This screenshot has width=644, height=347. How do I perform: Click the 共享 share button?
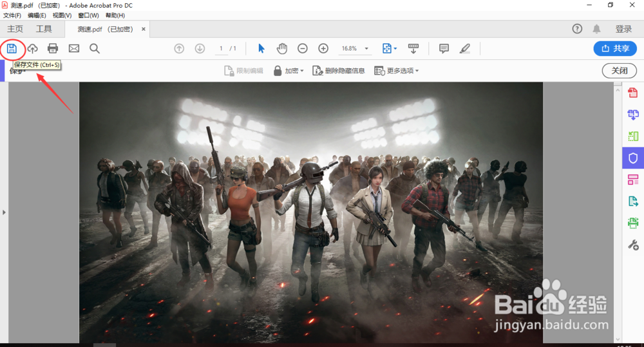pos(615,48)
